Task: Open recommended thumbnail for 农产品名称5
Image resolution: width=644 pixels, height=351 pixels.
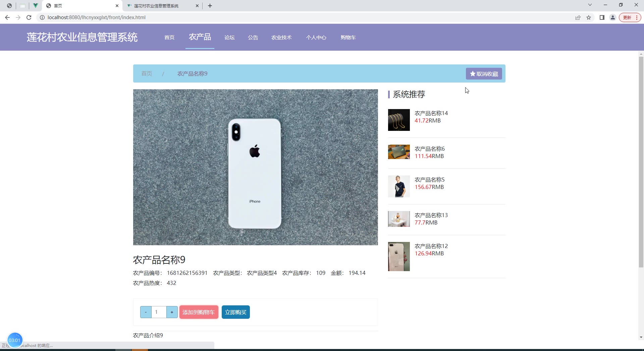Action: pyautogui.click(x=399, y=186)
